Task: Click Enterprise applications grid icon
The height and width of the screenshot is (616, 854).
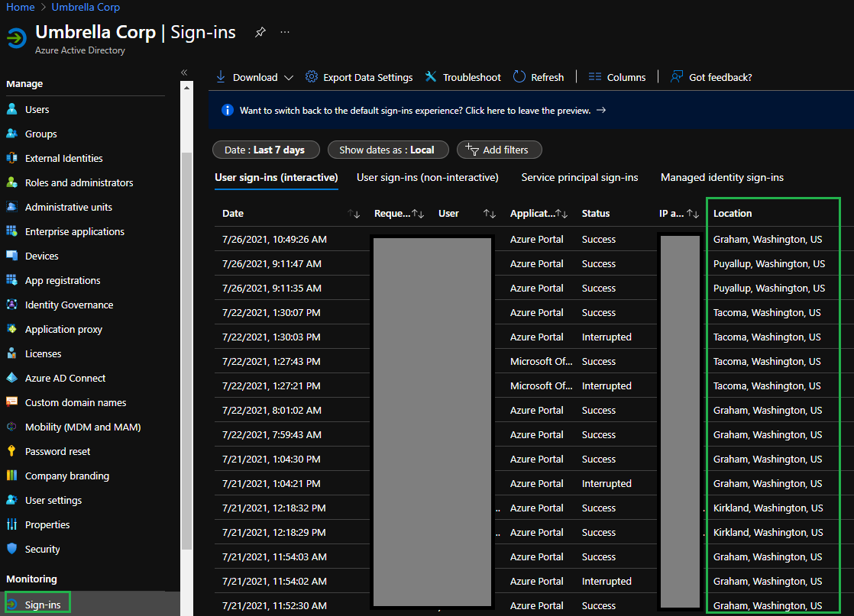Action: coord(12,231)
